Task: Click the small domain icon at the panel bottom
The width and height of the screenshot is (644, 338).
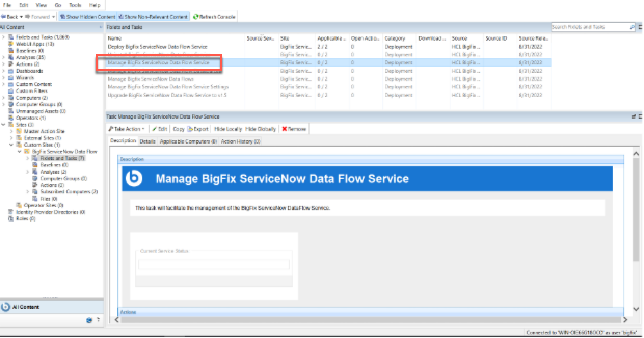Action: 89,320
